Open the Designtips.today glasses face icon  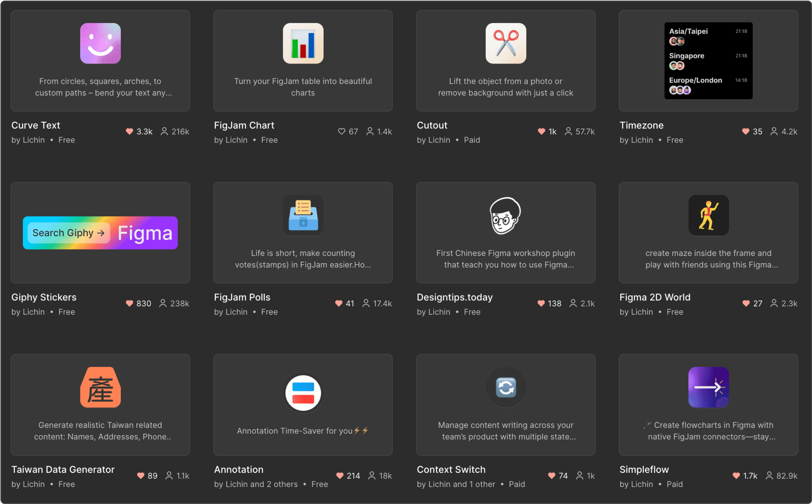(506, 215)
